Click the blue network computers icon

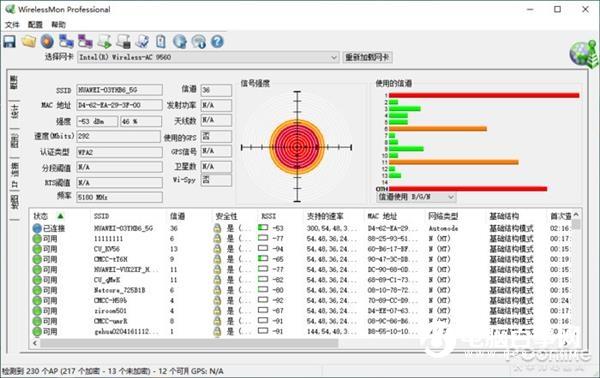coord(66,41)
